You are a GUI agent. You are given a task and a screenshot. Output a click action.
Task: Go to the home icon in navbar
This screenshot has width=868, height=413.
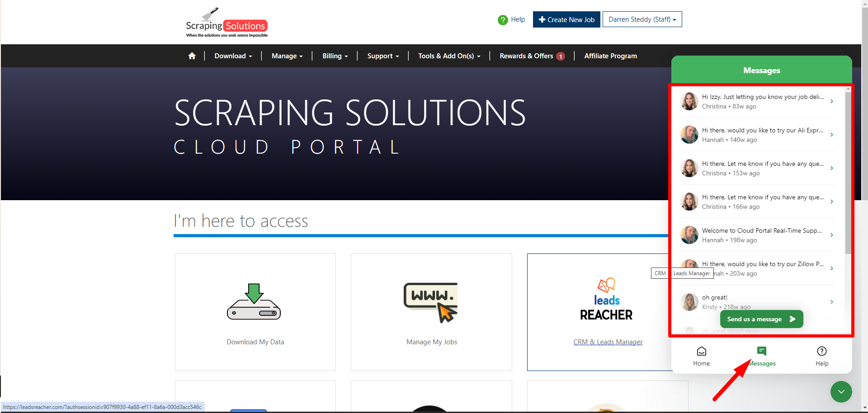tap(192, 56)
